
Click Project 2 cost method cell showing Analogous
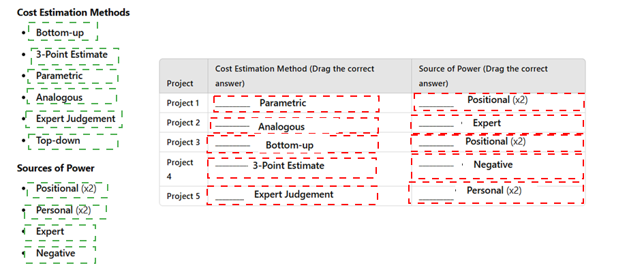(x=294, y=125)
